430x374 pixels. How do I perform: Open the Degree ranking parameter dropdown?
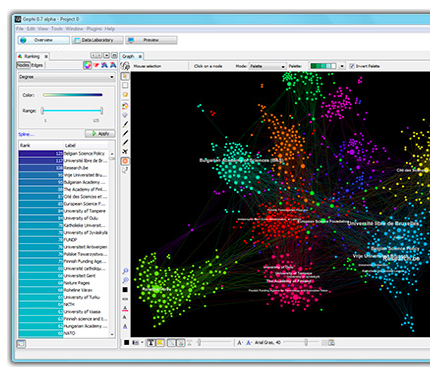66,77
